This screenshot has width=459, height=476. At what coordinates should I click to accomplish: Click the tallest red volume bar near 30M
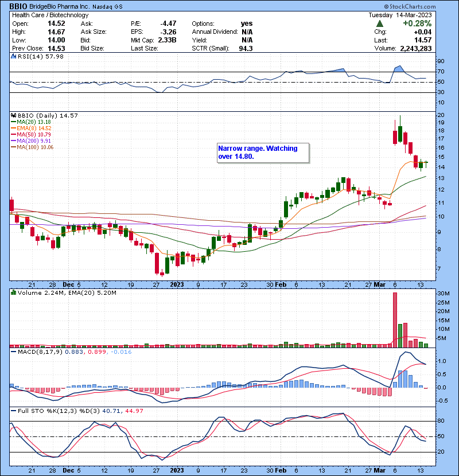(x=395, y=320)
